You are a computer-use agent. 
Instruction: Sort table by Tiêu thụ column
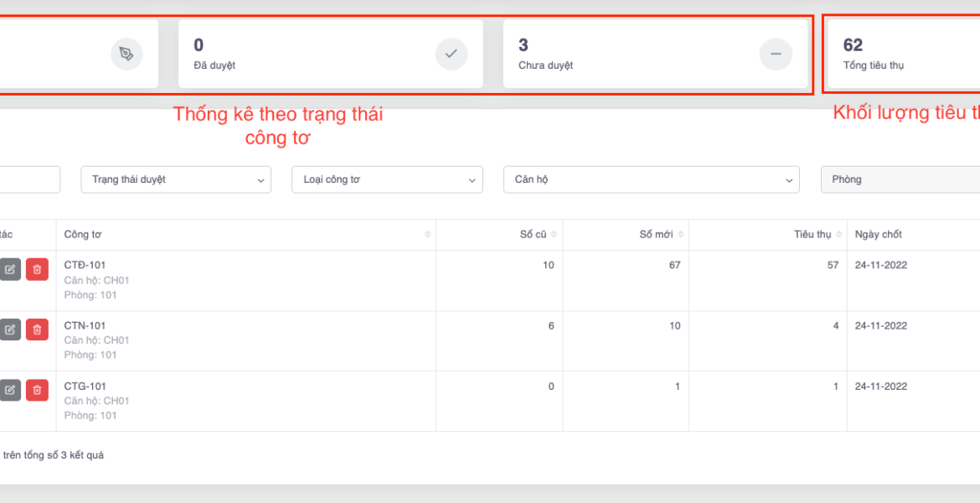[x=838, y=235]
